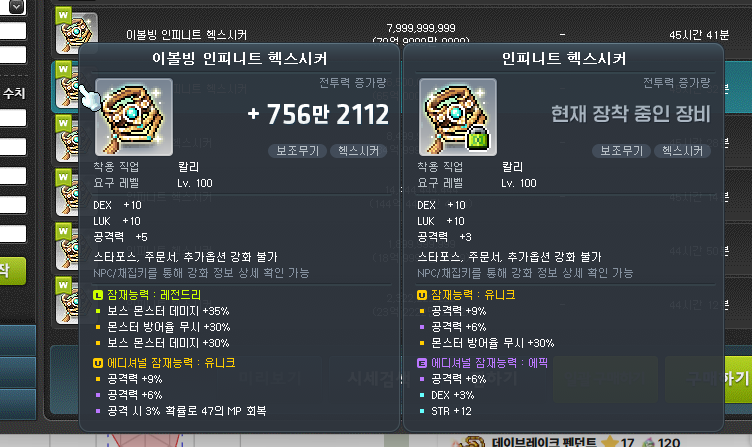This screenshot has height=447, width=752.
Task: Select the second Hex Seeker item icon
Action: tap(67, 86)
